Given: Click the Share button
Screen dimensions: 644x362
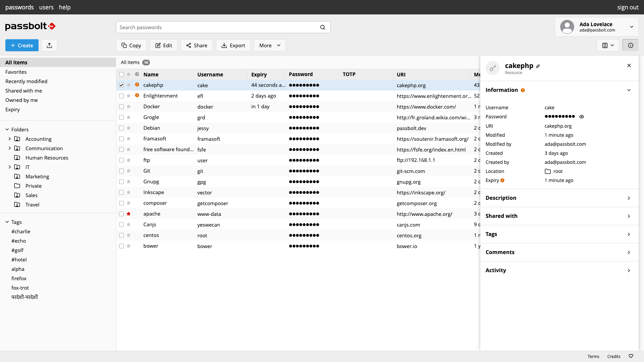Looking at the screenshot, I should 197,45.
